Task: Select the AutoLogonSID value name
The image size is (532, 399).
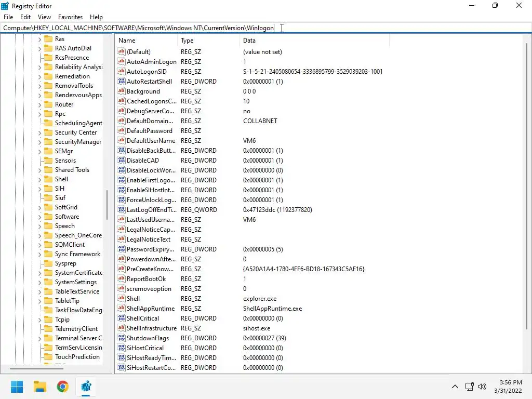Action: (147, 72)
